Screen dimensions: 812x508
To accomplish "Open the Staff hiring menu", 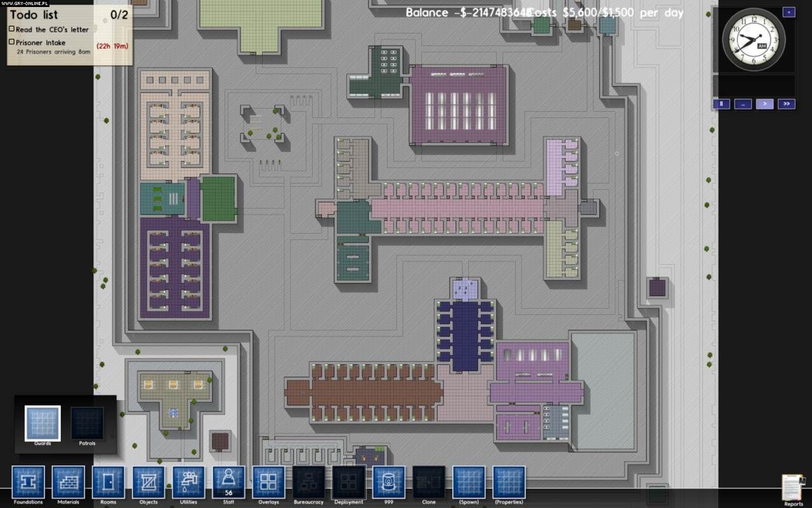I will pos(228,483).
